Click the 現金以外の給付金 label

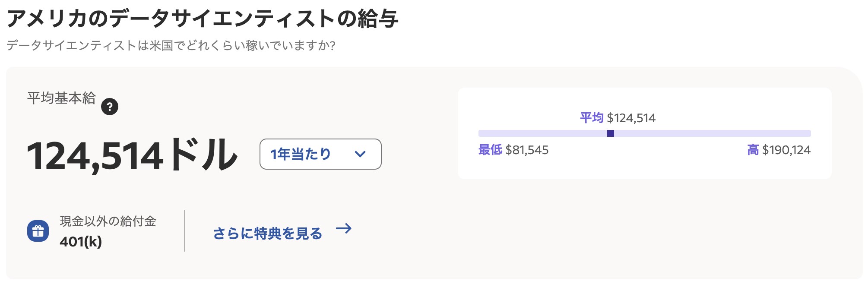click(108, 221)
